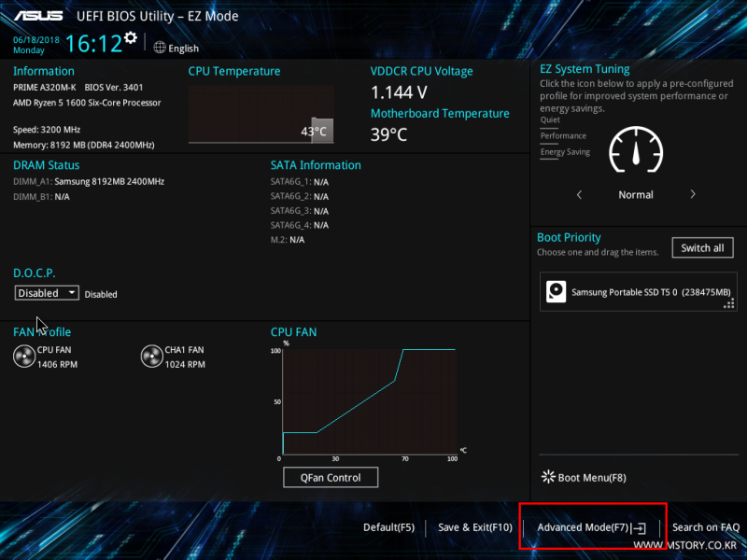Click the 16:12 clock display
Image resolution: width=747 pixels, height=560 pixels.
pos(94,43)
